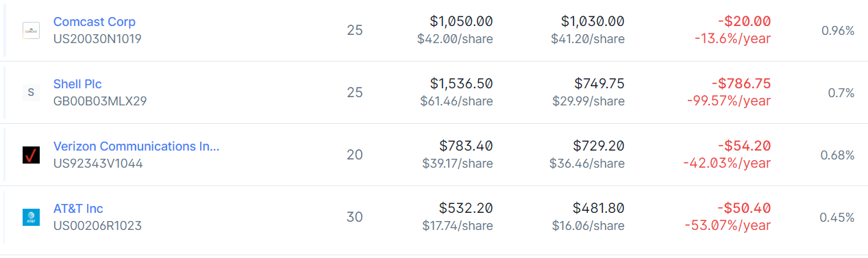Image resolution: width=868 pixels, height=258 pixels.
Task: Click the Shell Plc 'S' placeholder icon
Action: (31, 92)
